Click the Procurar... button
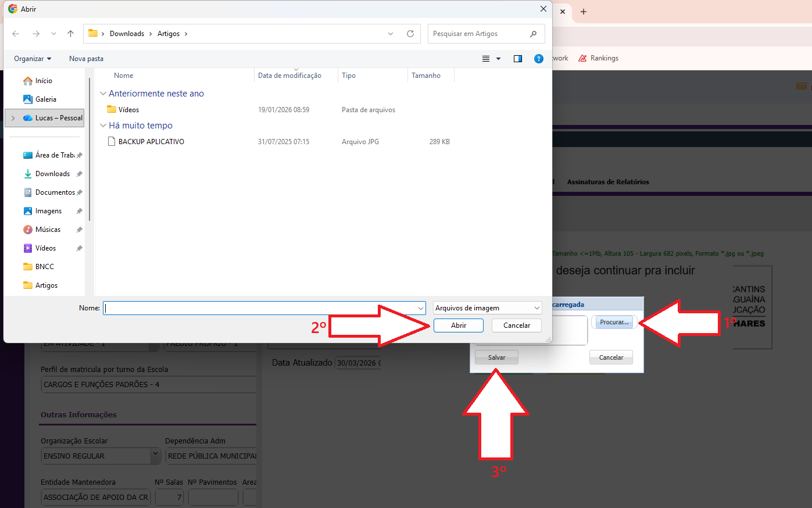This screenshot has height=508, width=812. pyautogui.click(x=614, y=322)
